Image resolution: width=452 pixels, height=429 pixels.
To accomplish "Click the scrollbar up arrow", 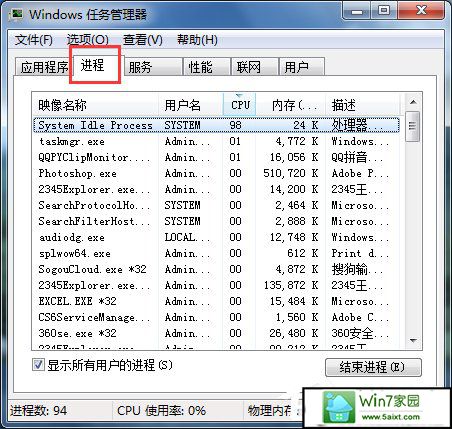I will (x=413, y=102).
